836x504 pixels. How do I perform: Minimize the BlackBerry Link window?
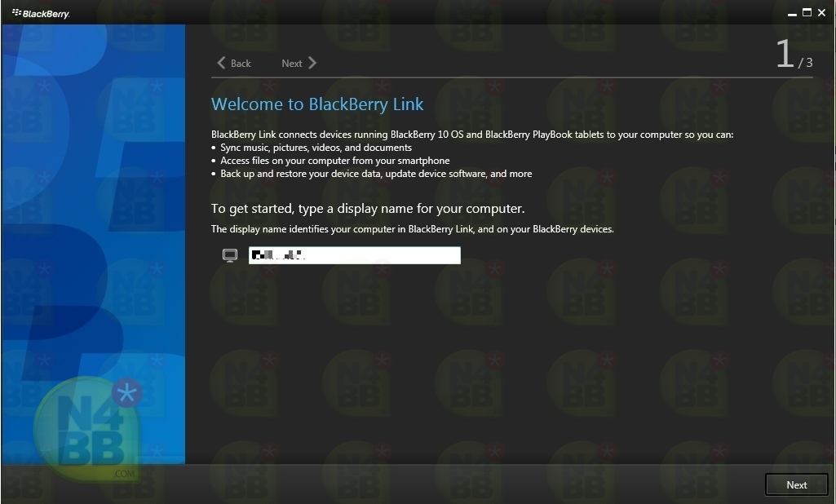[792, 13]
